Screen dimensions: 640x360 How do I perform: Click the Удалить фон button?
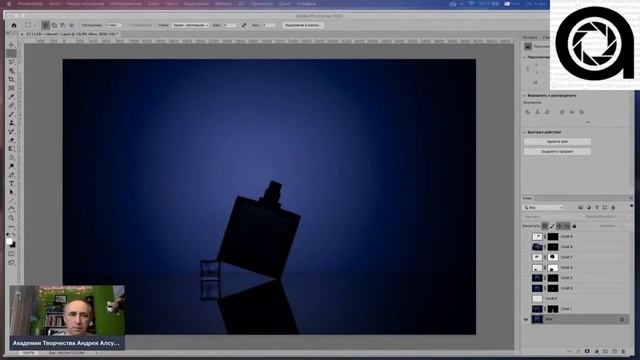click(557, 142)
